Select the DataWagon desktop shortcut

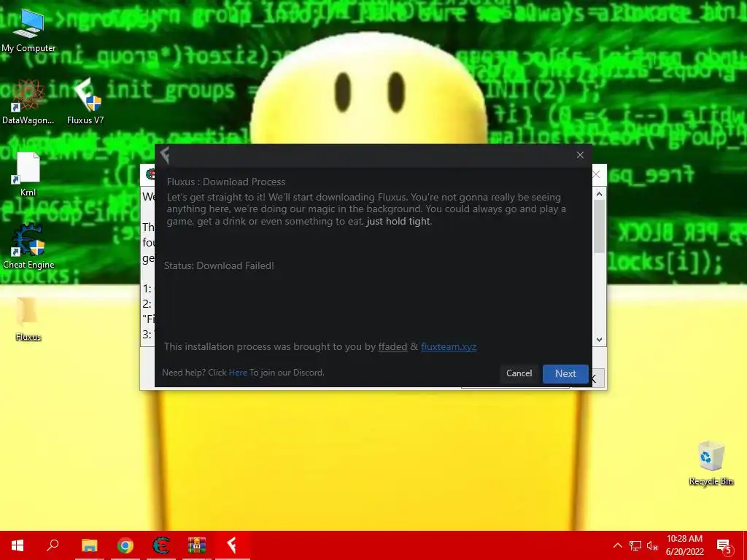tap(28, 102)
